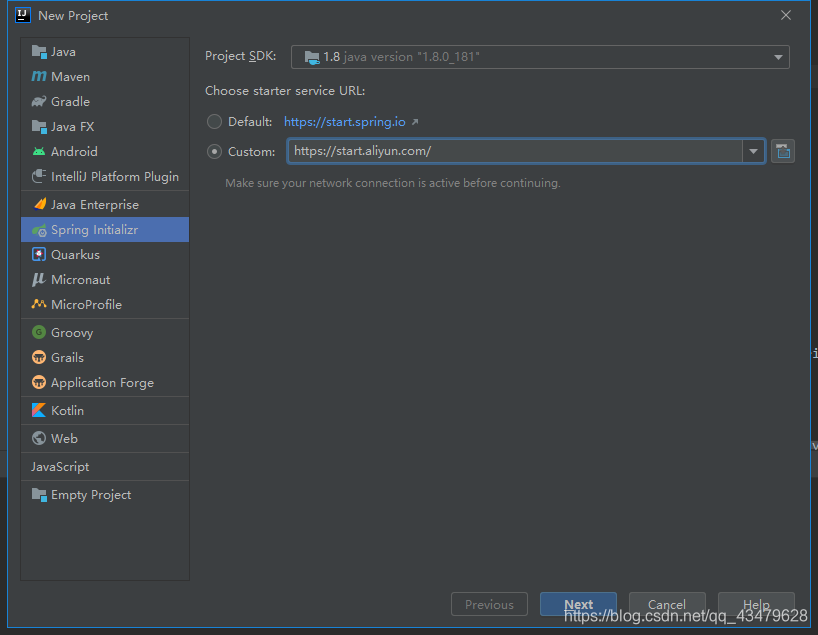Image resolution: width=818 pixels, height=635 pixels.
Task: Choose Micronaut generator
Action: click(105, 280)
